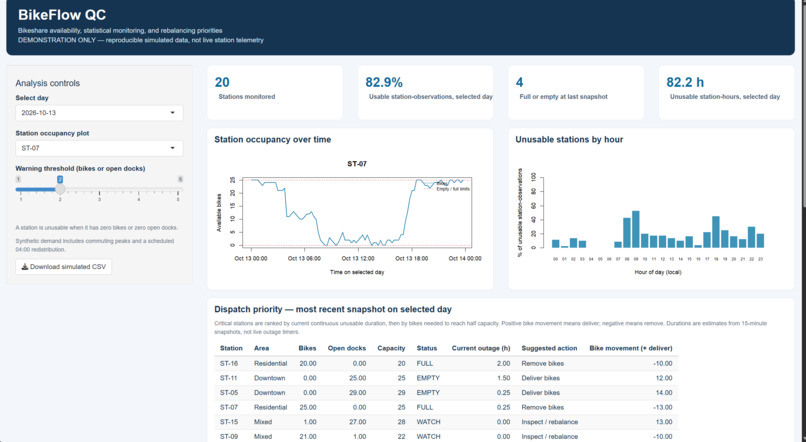Click the warning threshold slider handle

tap(60, 189)
